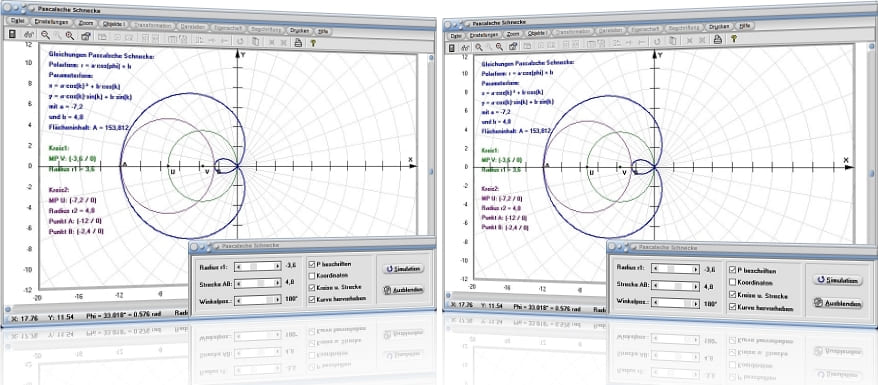Click the curve-plot icon beside the calculator in the left window
The width and height of the screenshot is (878, 385).
click(29, 35)
